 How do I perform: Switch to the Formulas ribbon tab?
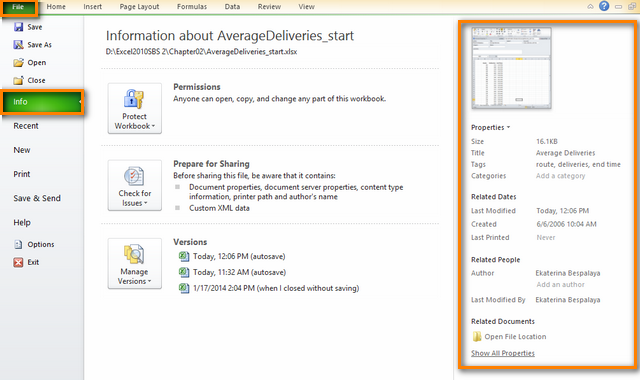(x=192, y=7)
